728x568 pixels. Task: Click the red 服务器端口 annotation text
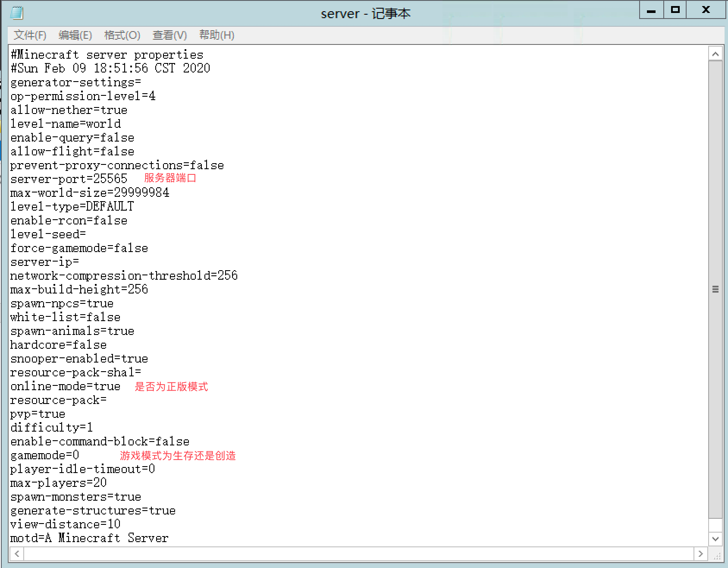coord(170,178)
